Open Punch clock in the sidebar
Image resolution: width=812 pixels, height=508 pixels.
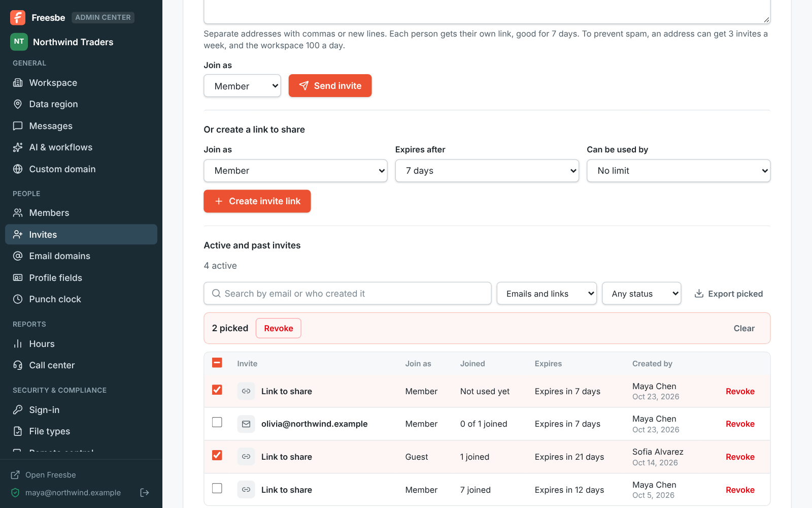click(x=81, y=299)
